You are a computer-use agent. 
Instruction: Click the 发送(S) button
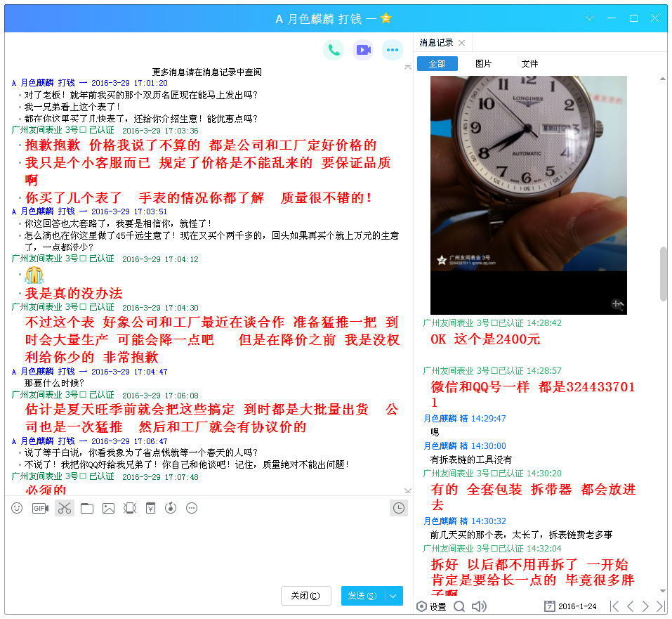point(362,597)
